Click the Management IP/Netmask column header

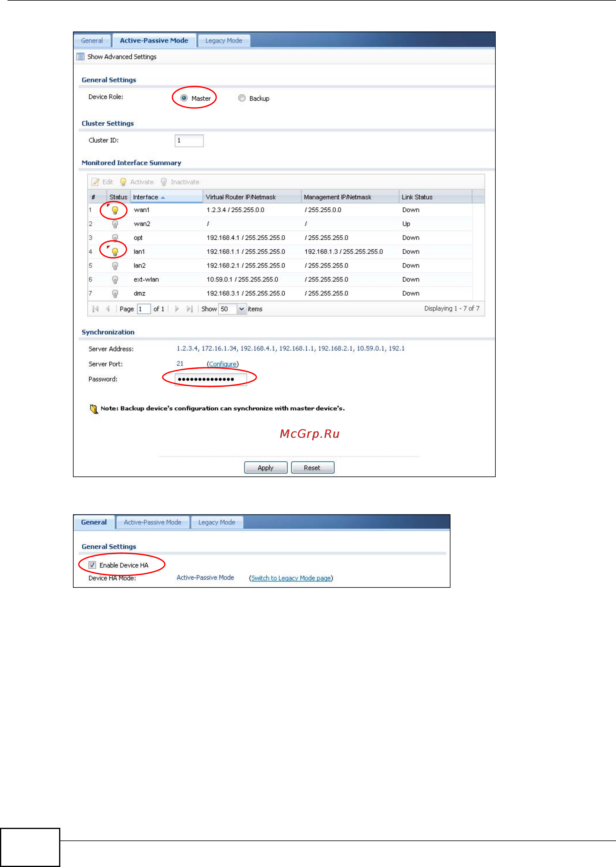350,197
